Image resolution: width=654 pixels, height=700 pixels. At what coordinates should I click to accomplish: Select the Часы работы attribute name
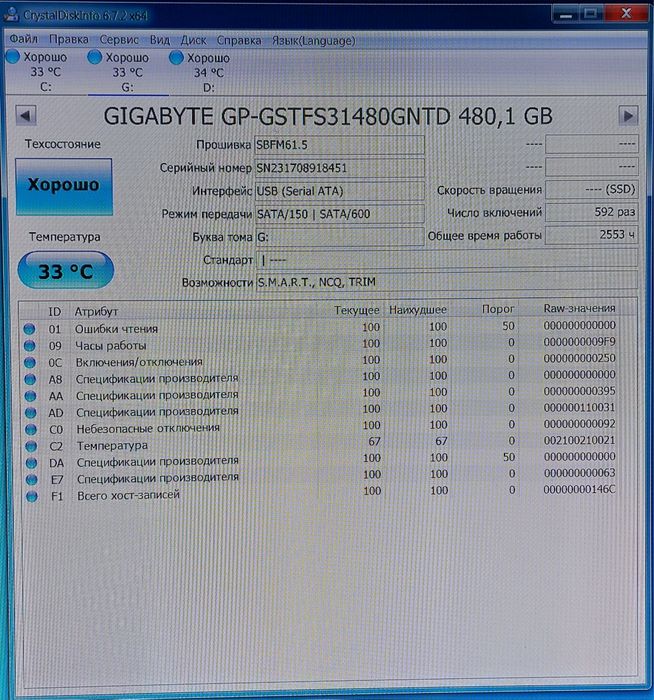pos(111,346)
